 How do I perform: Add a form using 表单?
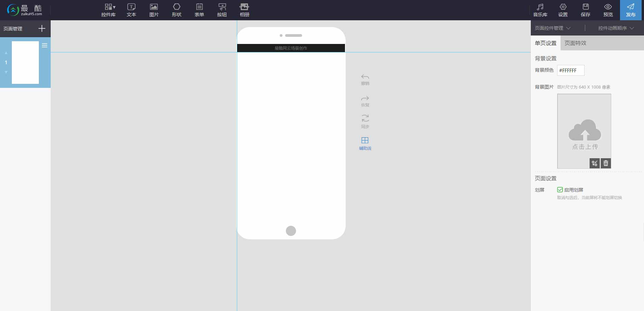199,10
